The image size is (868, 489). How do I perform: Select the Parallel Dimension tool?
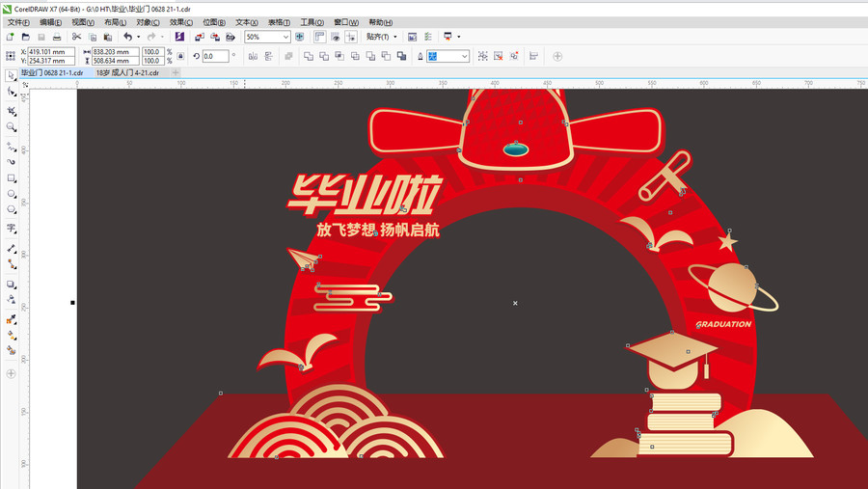pos(11,249)
